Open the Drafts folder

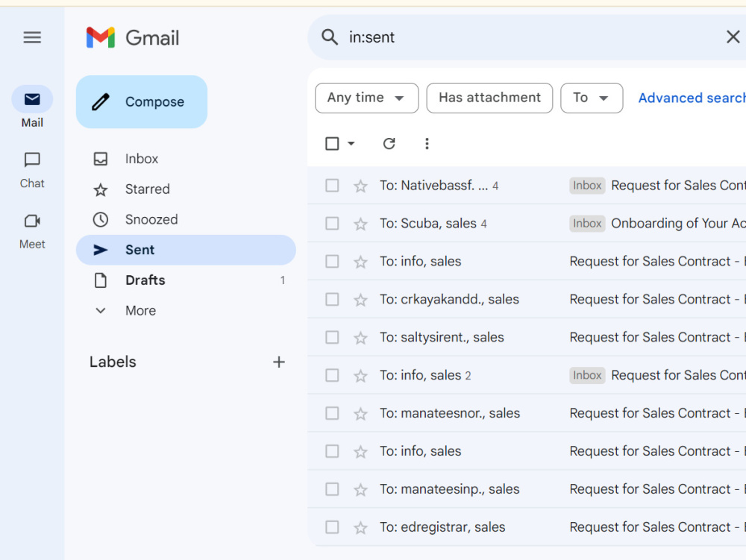coord(186,280)
